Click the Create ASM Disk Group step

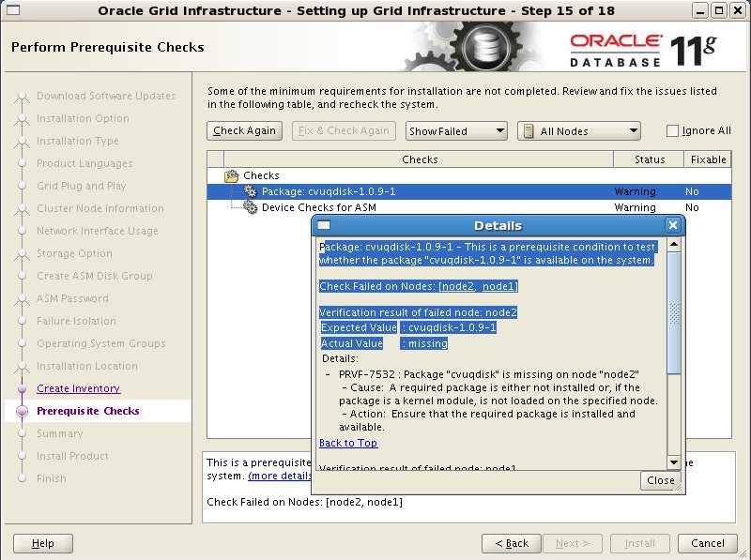[x=95, y=276]
